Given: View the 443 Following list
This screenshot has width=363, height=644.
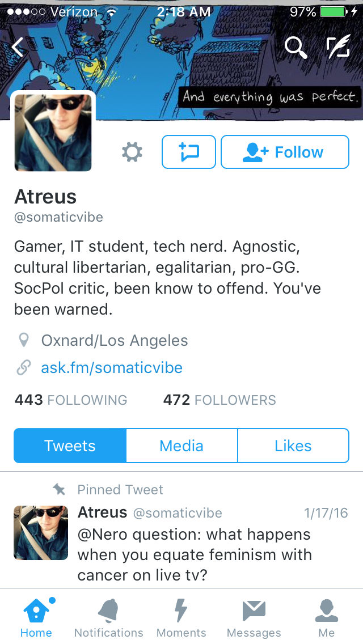Looking at the screenshot, I should [71, 400].
